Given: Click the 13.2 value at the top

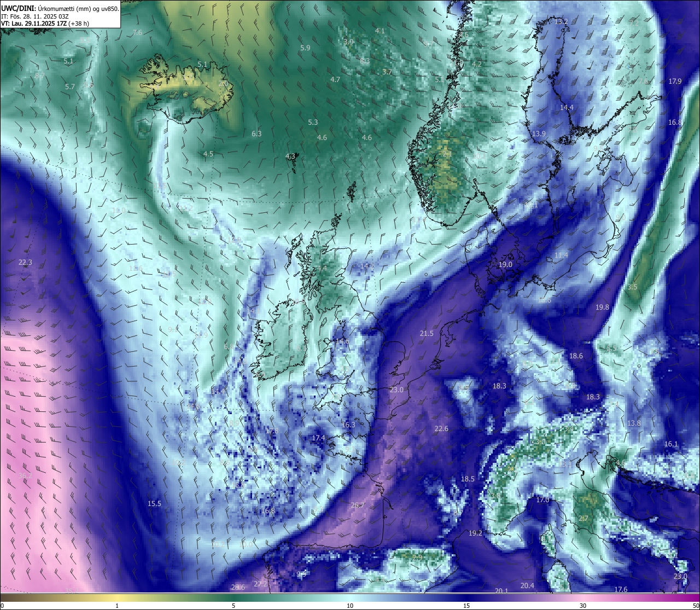Looking at the screenshot, I should [x=561, y=22].
